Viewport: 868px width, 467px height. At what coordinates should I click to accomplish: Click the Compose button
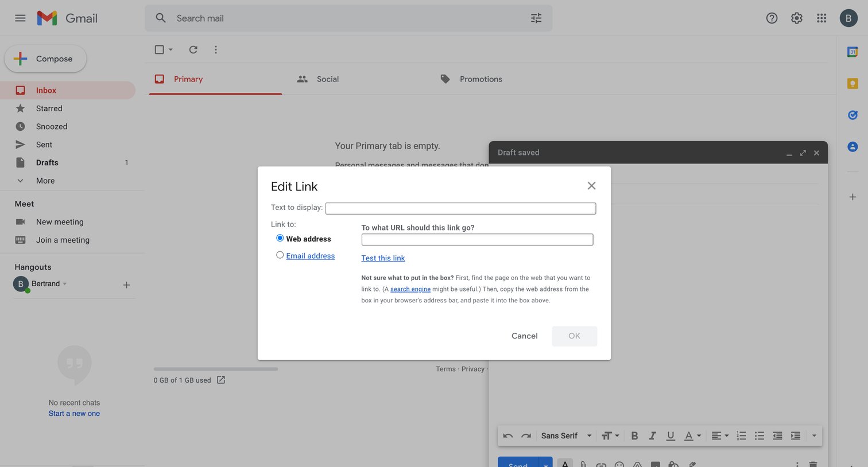pyautogui.click(x=45, y=59)
